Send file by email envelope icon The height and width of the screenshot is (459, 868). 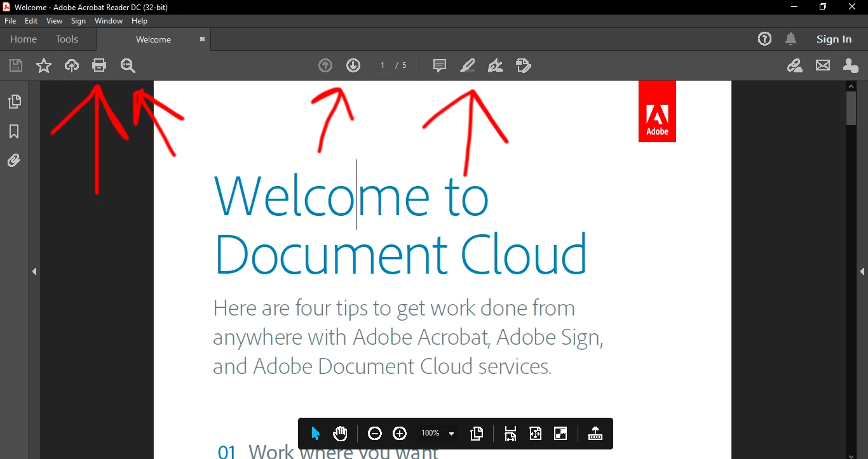823,65
